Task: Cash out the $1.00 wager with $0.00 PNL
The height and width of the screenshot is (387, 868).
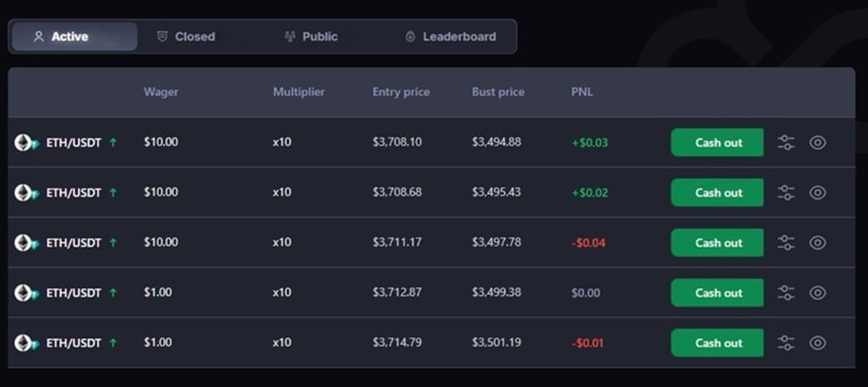Action: point(717,292)
